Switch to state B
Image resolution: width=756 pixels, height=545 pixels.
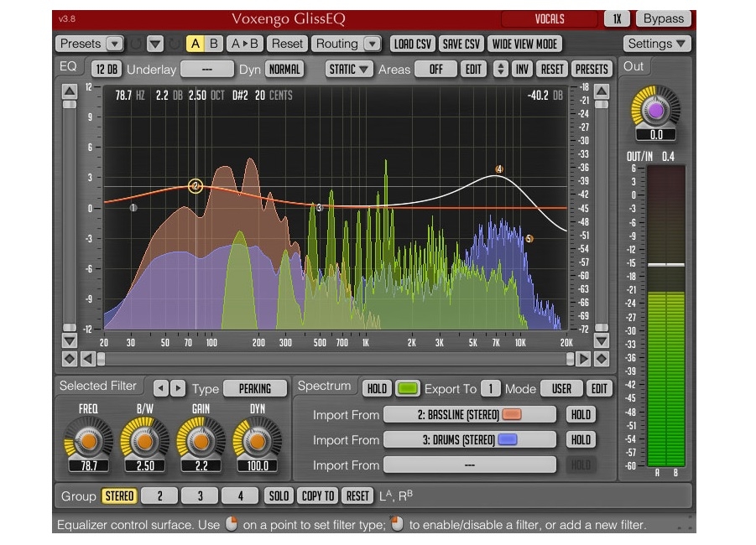coord(213,44)
